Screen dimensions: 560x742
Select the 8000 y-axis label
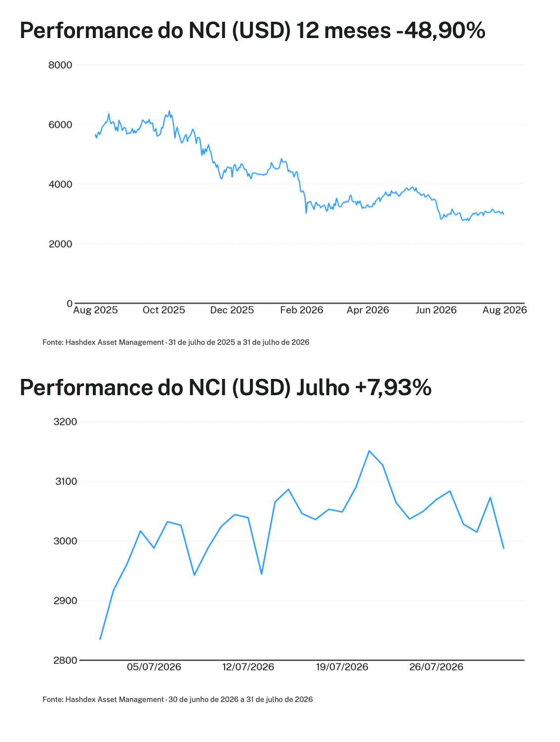coord(60,65)
